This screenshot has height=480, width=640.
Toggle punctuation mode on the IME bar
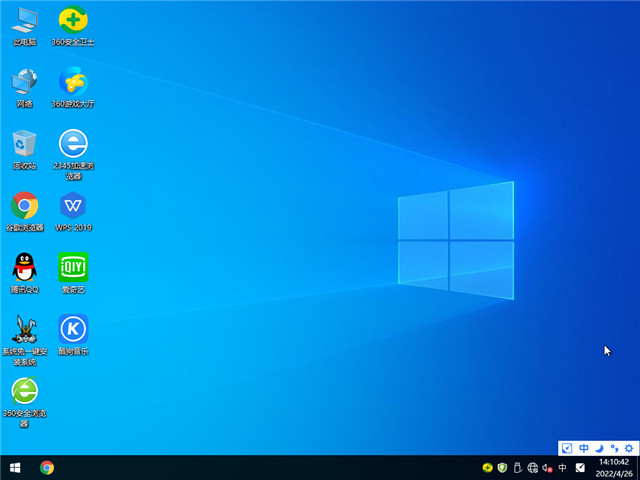[613, 448]
